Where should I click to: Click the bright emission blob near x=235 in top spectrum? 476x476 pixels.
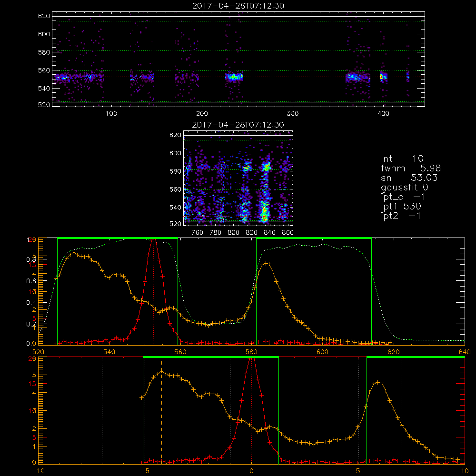234,77
